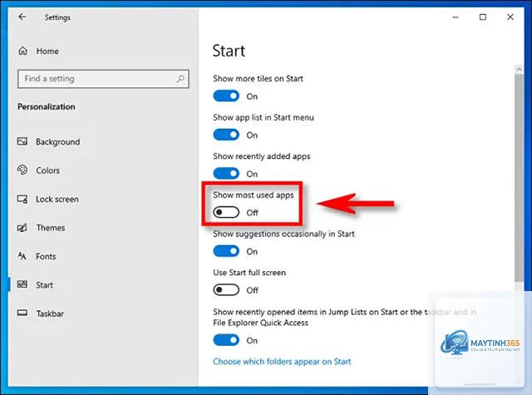Focus the Find a setting search box

tap(103, 79)
